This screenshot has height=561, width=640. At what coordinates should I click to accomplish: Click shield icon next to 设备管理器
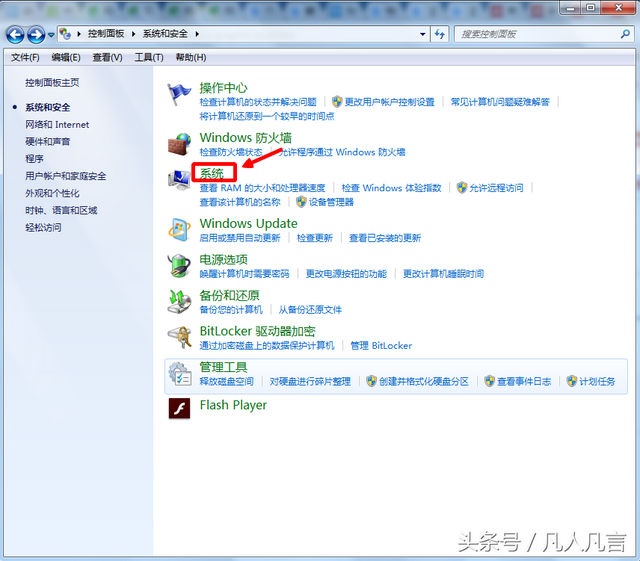coord(301,202)
